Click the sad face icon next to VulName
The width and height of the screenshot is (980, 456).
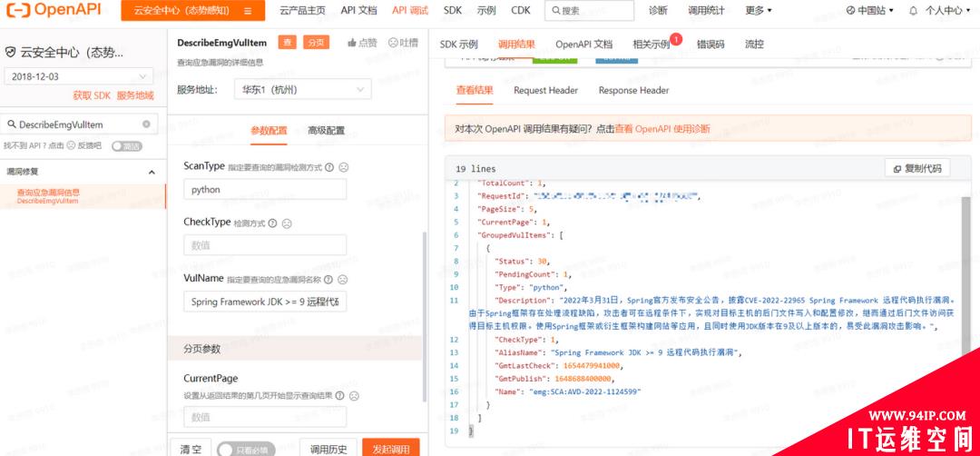[342, 280]
